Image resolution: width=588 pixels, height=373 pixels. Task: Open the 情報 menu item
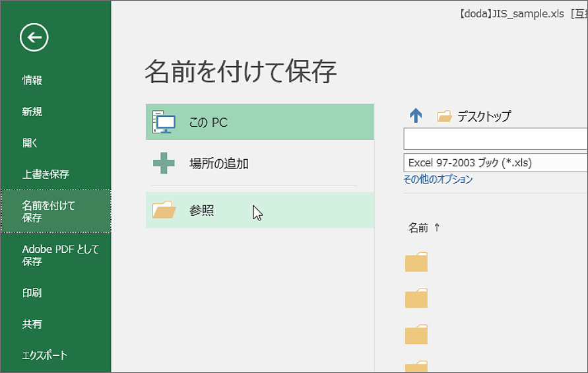point(32,80)
